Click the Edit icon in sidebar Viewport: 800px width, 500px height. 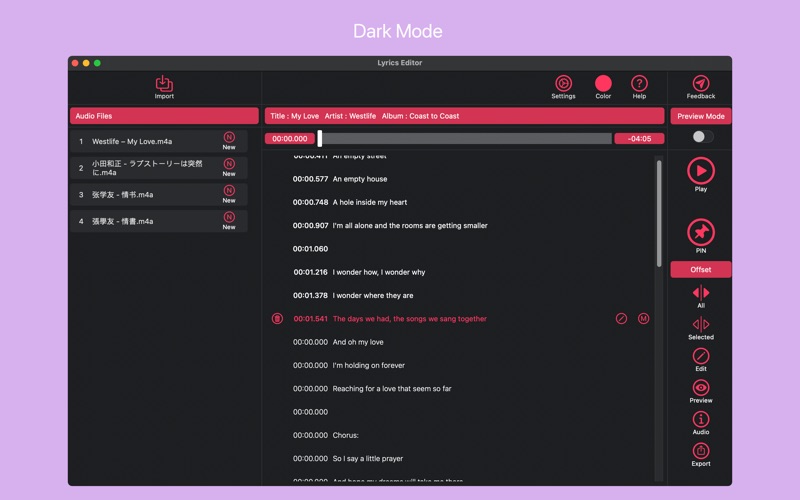701,356
